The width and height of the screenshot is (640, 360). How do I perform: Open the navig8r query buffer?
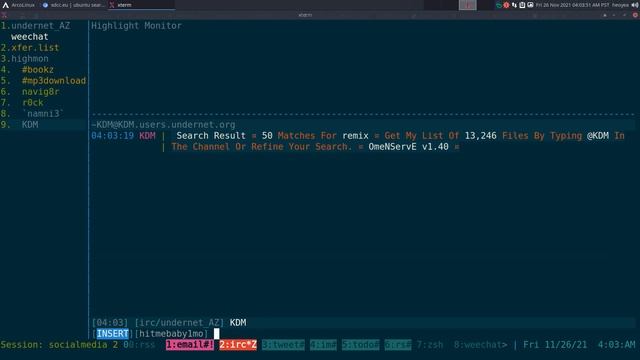coord(40,92)
